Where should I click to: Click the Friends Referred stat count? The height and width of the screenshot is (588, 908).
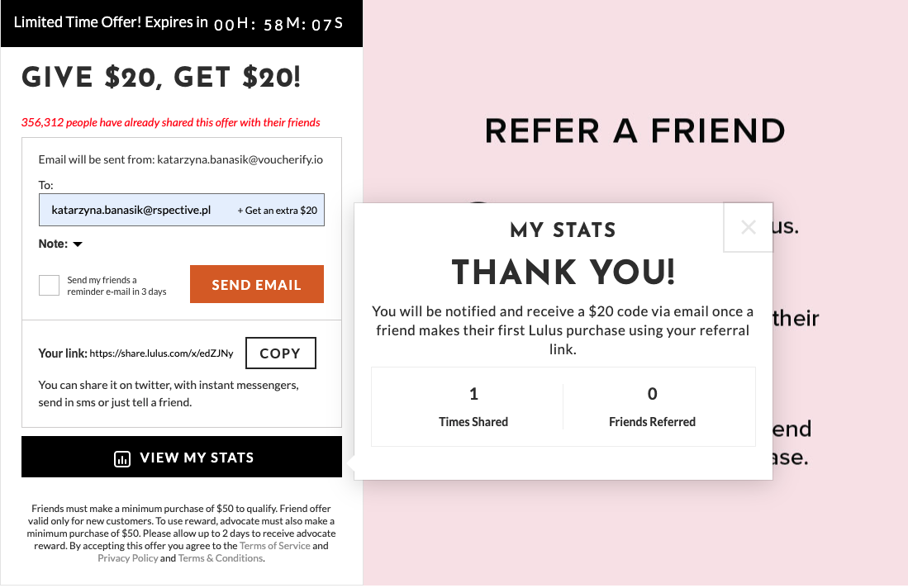(x=652, y=394)
